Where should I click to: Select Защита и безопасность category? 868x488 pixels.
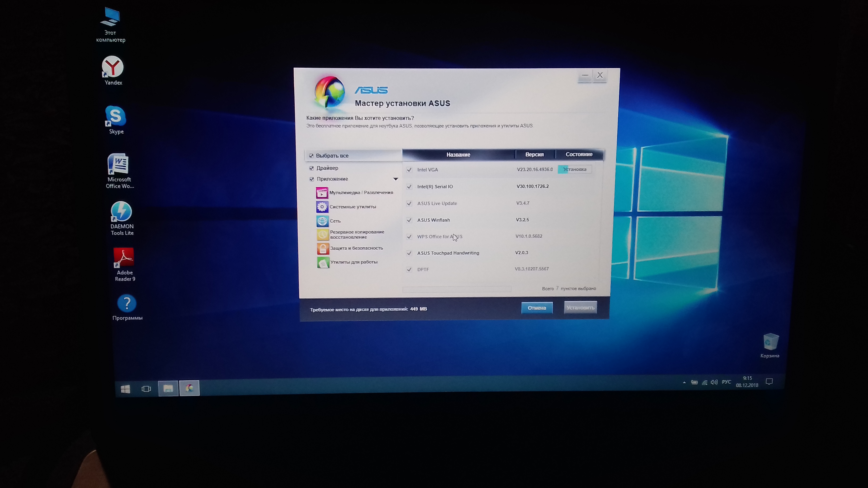coord(357,248)
